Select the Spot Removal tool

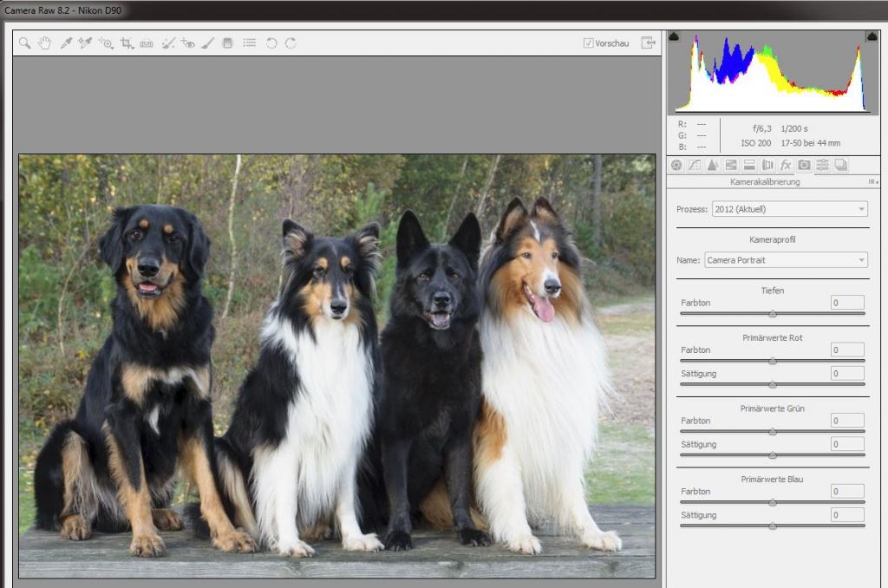[168, 43]
